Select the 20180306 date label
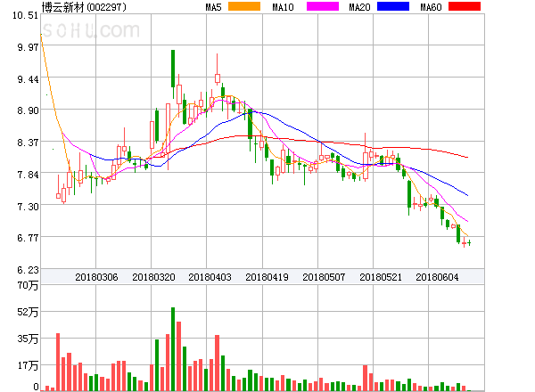Image resolution: width=535 pixels, height=392 pixels. [x=96, y=277]
